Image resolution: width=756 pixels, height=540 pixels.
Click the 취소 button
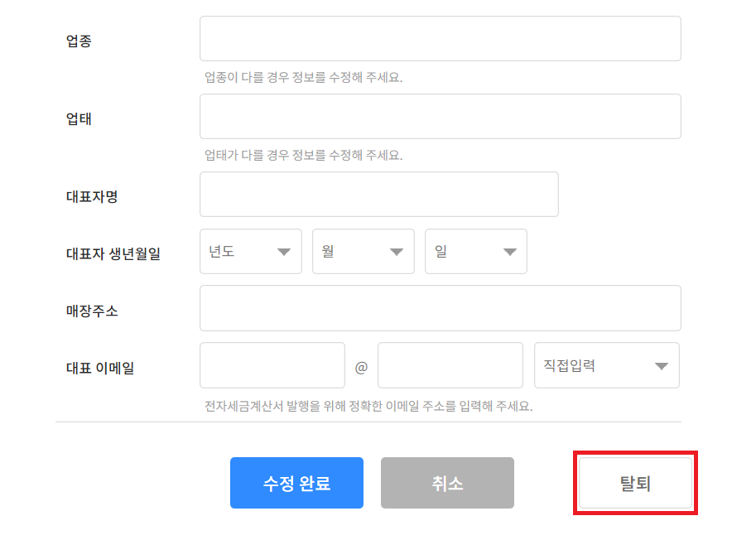click(x=447, y=483)
